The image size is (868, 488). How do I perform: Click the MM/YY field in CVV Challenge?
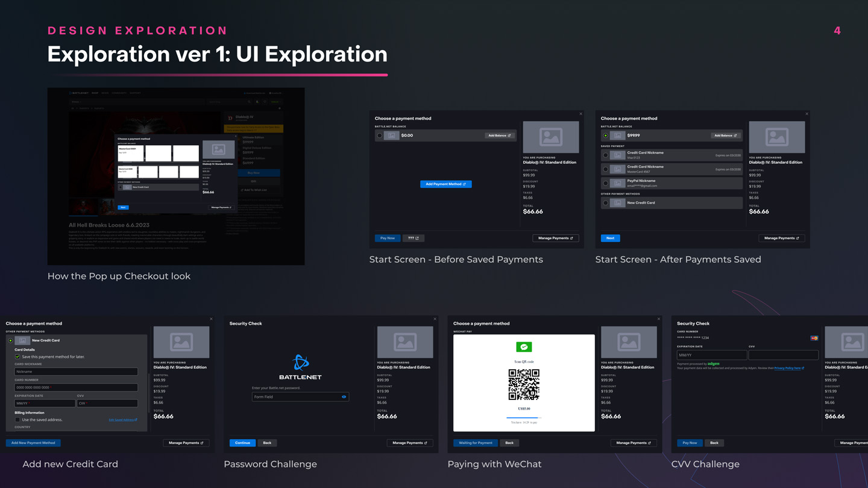712,355
